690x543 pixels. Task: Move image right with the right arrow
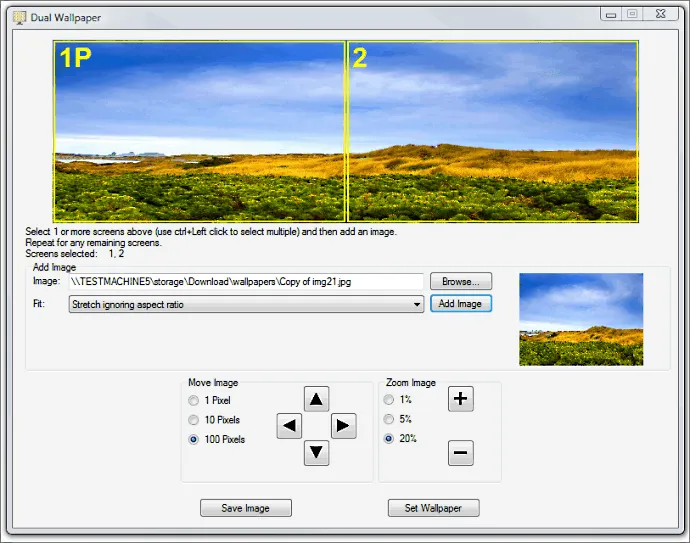pyautogui.click(x=343, y=426)
